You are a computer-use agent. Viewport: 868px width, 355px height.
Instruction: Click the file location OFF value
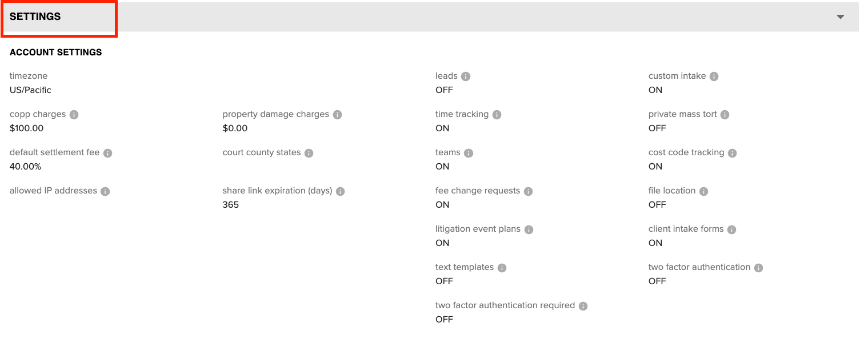coord(657,205)
